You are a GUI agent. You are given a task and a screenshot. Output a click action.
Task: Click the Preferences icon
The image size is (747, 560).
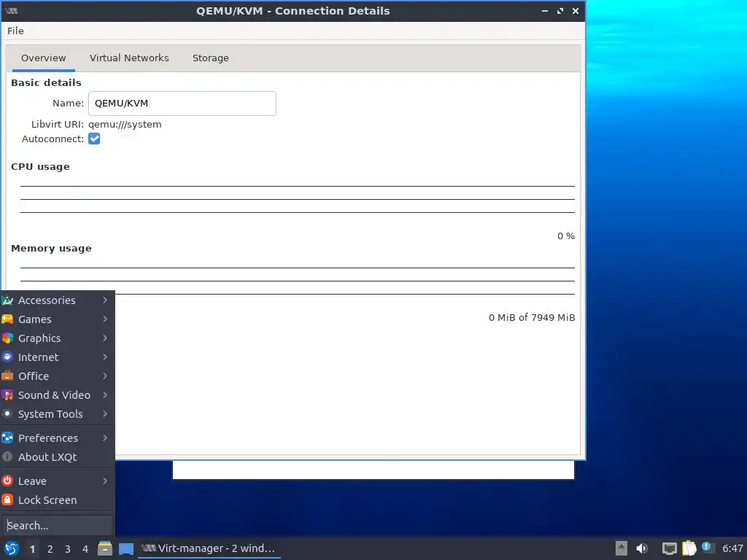(7, 437)
